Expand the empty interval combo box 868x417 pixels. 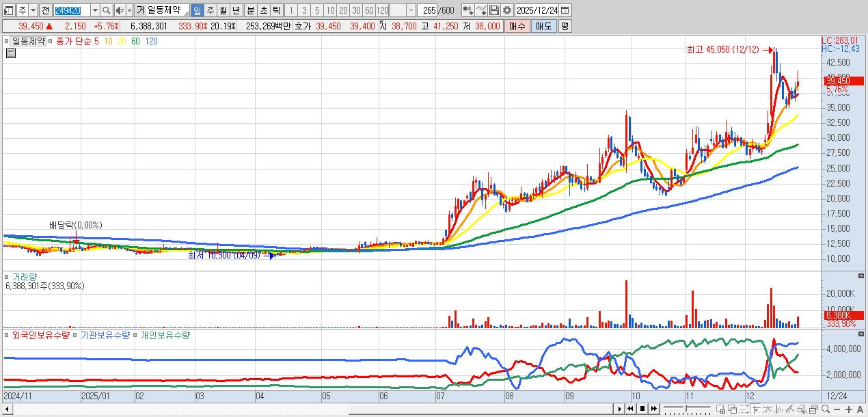[x=411, y=10]
